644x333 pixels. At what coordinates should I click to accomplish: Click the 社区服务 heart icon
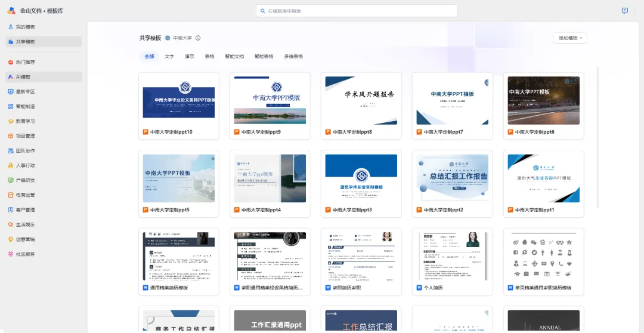[x=11, y=254]
